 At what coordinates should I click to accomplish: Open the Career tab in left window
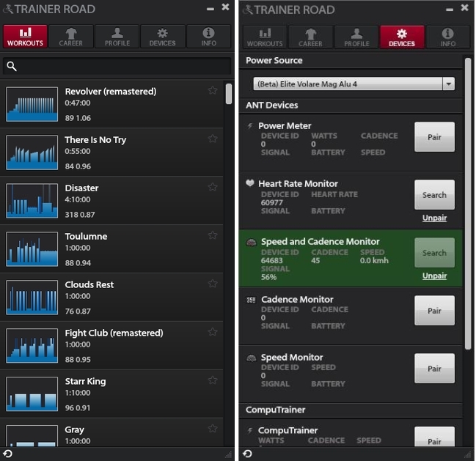[71, 37]
